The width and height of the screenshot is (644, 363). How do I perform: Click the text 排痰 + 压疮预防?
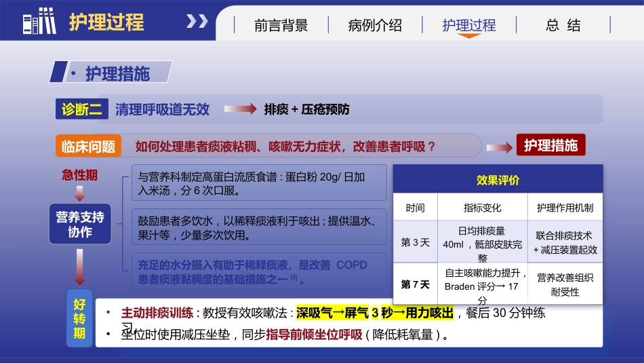tap(307, 109)
